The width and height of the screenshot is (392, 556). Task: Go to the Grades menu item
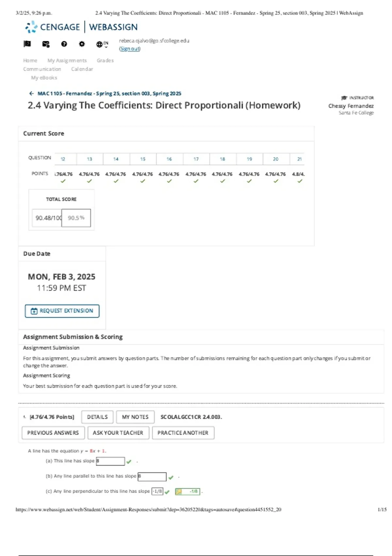click(105, 61)
